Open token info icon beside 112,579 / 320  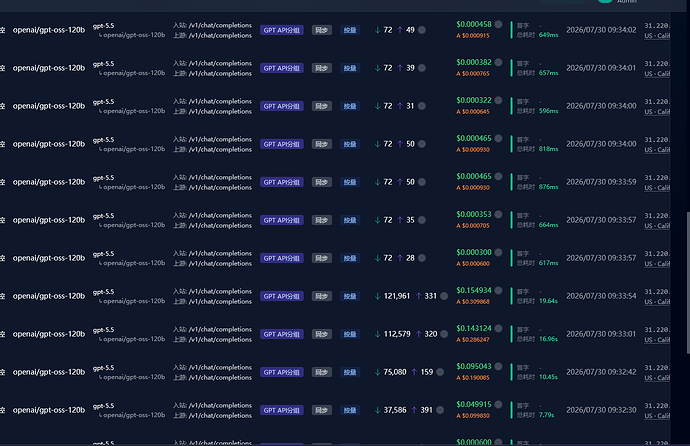point(444,334)
